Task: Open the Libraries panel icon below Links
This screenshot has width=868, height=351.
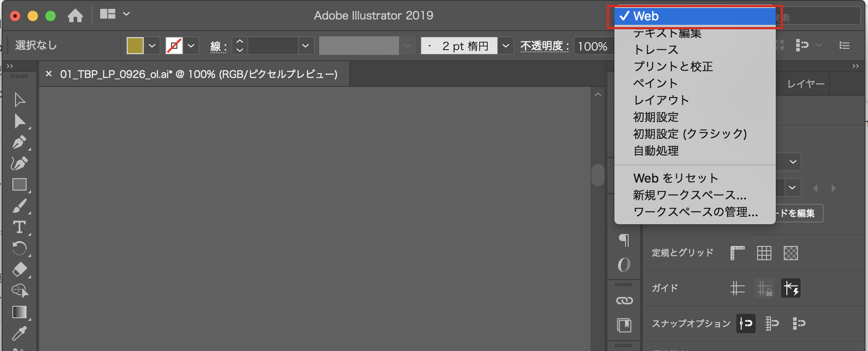Action: (x=624, y=325)
